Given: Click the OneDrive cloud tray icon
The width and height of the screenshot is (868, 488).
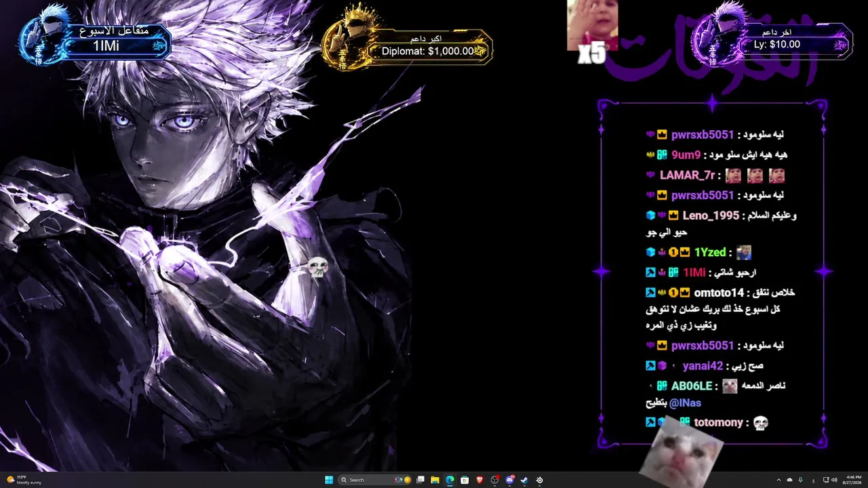Looking at the screenshot, I should (x=789, y=480).
